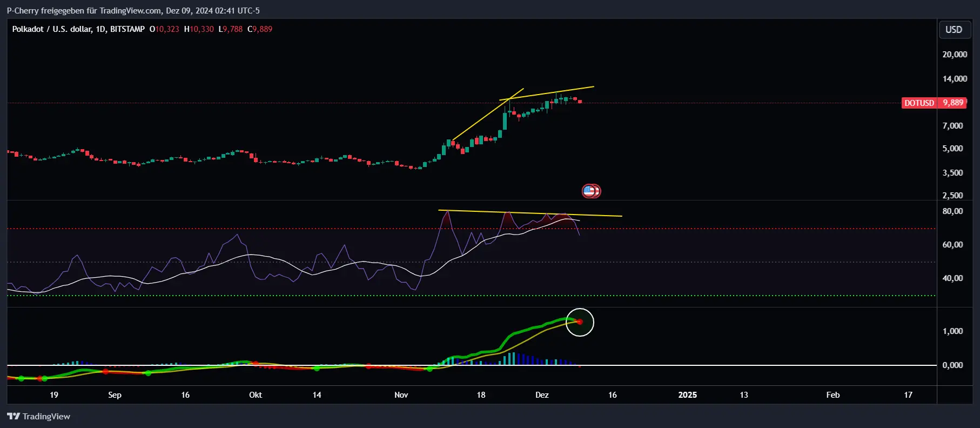Screen dimensions: 980x428
Task: Click the Feb label on time axis
Action: (833, 395)
